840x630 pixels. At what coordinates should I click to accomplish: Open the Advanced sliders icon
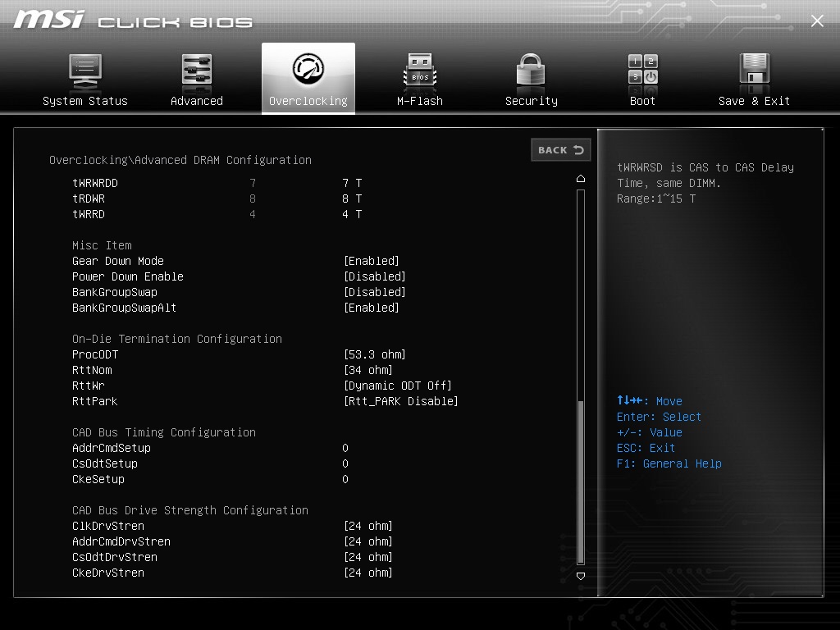pyautogui.click(x=197, y=71)
